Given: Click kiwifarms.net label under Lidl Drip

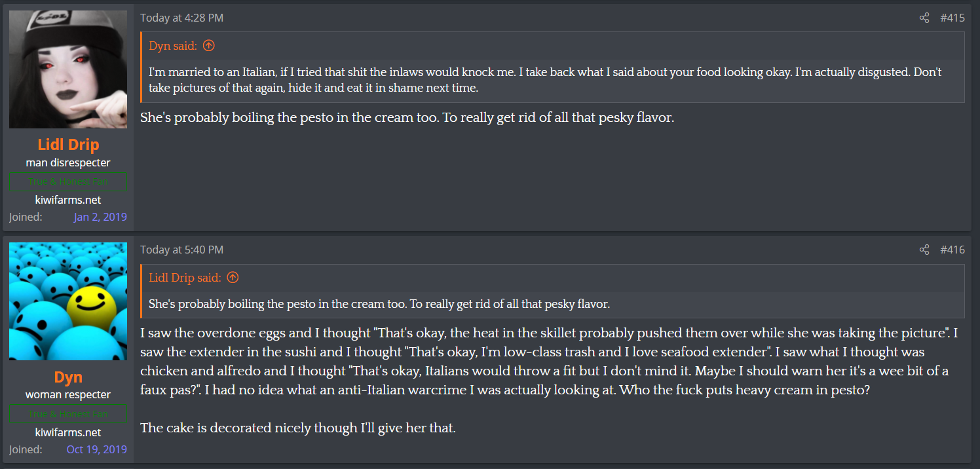Looking at the screenshot, I should tap(68, 200).
